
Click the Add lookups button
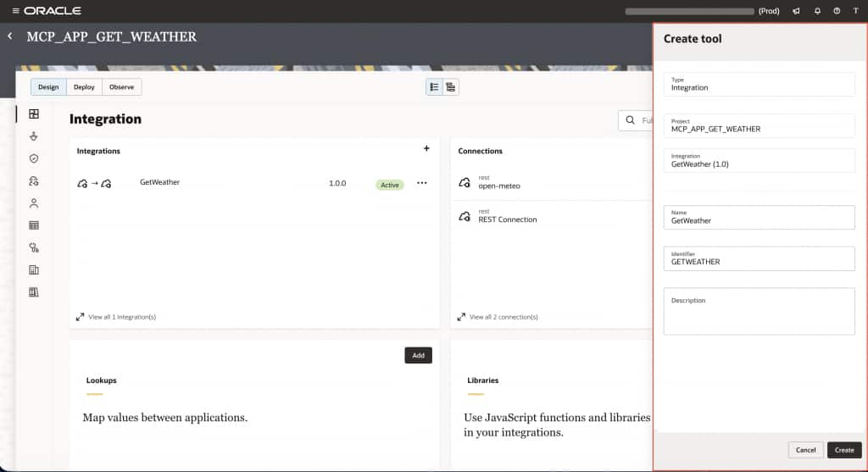(418, 355)
